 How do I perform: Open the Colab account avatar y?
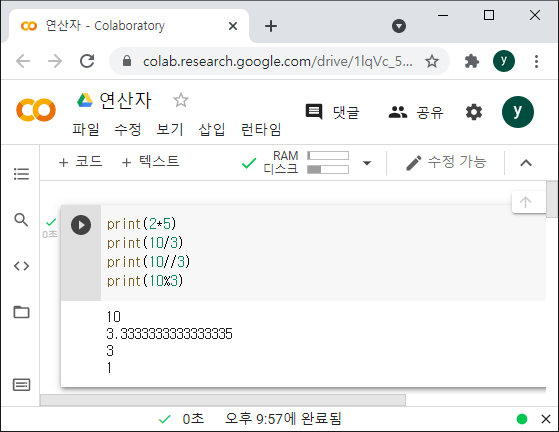click(x=518, y=112)
